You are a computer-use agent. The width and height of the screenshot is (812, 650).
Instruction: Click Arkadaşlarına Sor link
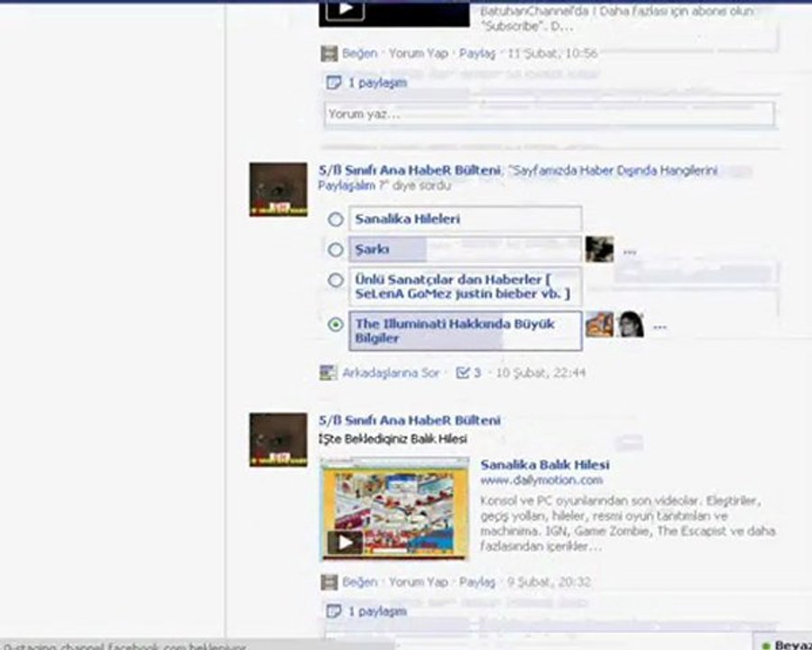[391, 373]
